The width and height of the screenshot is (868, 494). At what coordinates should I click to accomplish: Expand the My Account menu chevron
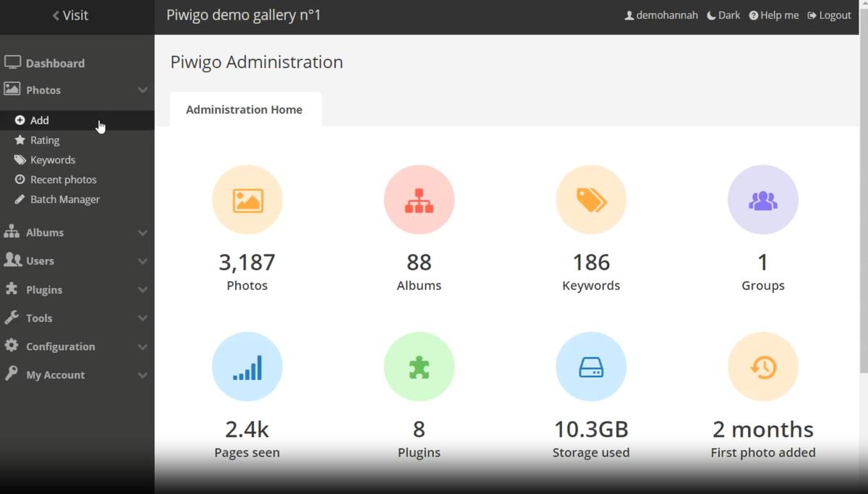click(x=142, y=375)
